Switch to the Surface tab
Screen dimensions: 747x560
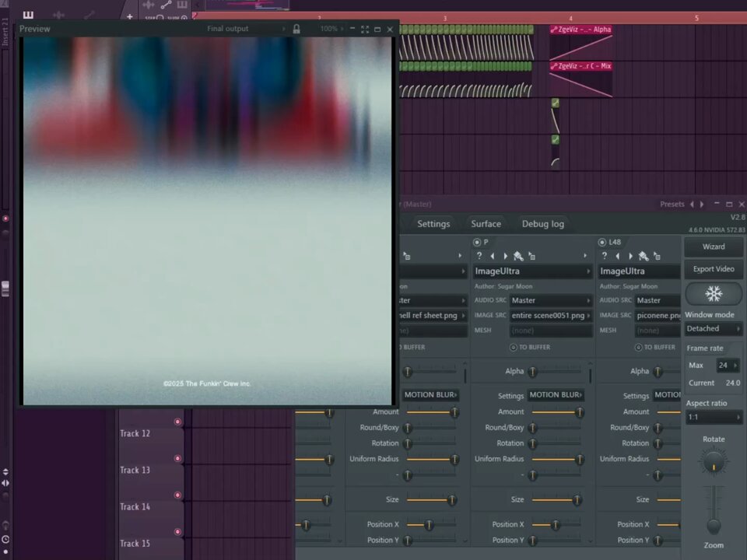(x=486, y=224)
